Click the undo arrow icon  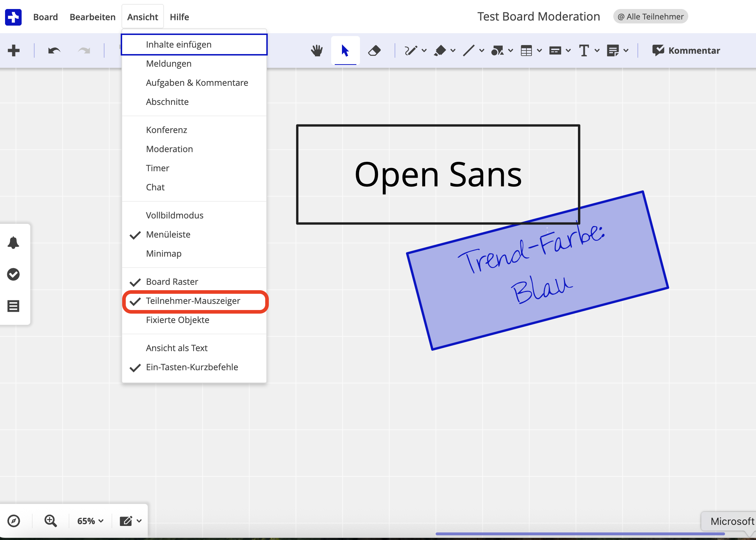click(54, 50)
